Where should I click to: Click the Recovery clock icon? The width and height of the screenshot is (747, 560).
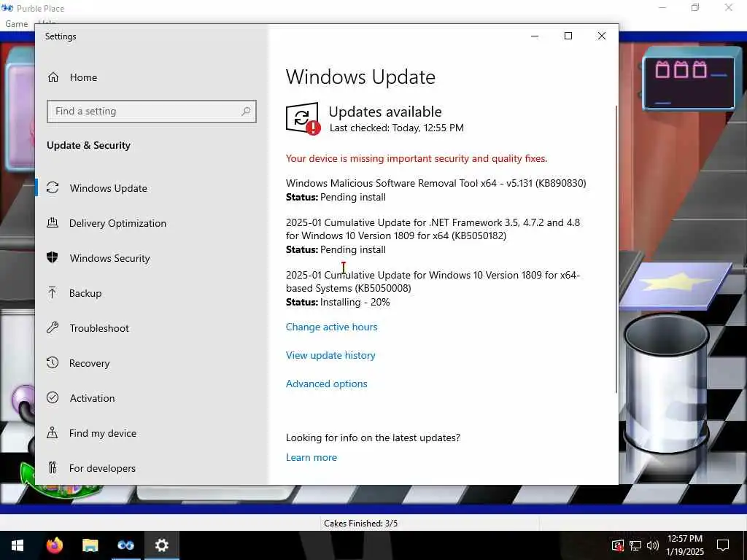point(53,363)
